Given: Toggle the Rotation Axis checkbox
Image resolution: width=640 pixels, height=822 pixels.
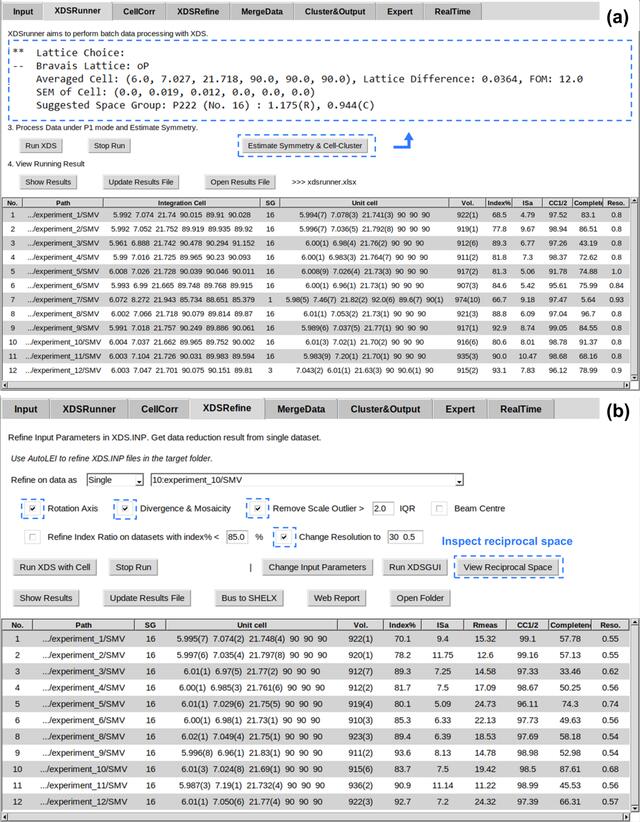Looking at the screenshot, I should click(33, 509).
